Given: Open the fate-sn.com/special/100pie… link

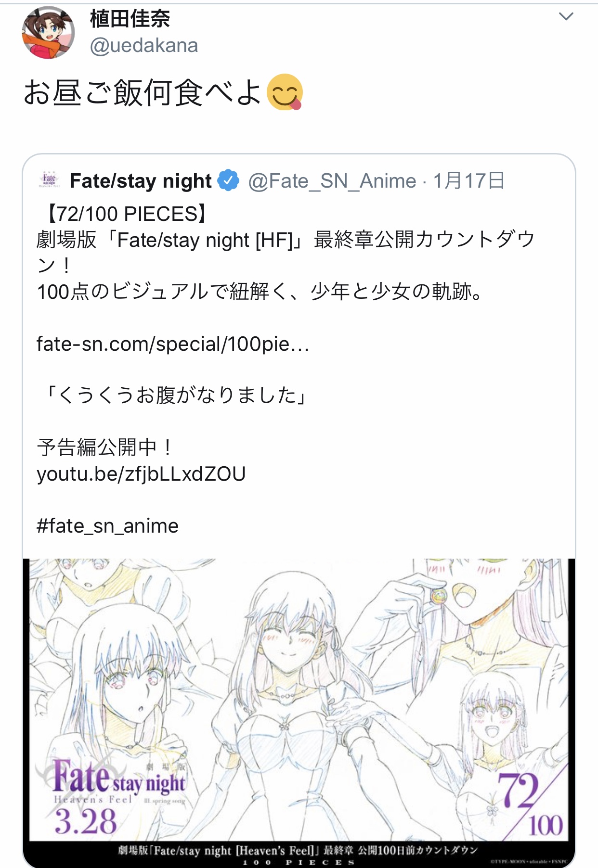Looking at the screenshot, I should point(173,344).
